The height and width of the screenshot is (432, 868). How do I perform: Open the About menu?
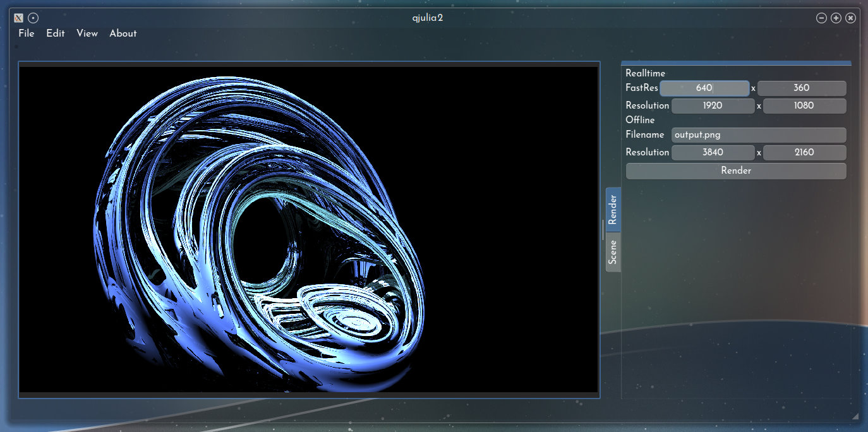pos(123,33)
